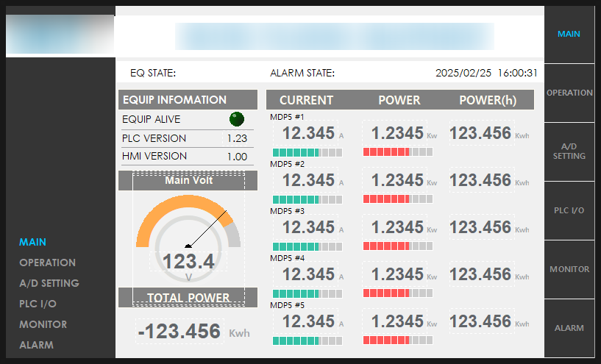Click the Main Volt 123.4 readout
The width and height of the screenshot is (601, 364).
[x=188, y=262]
